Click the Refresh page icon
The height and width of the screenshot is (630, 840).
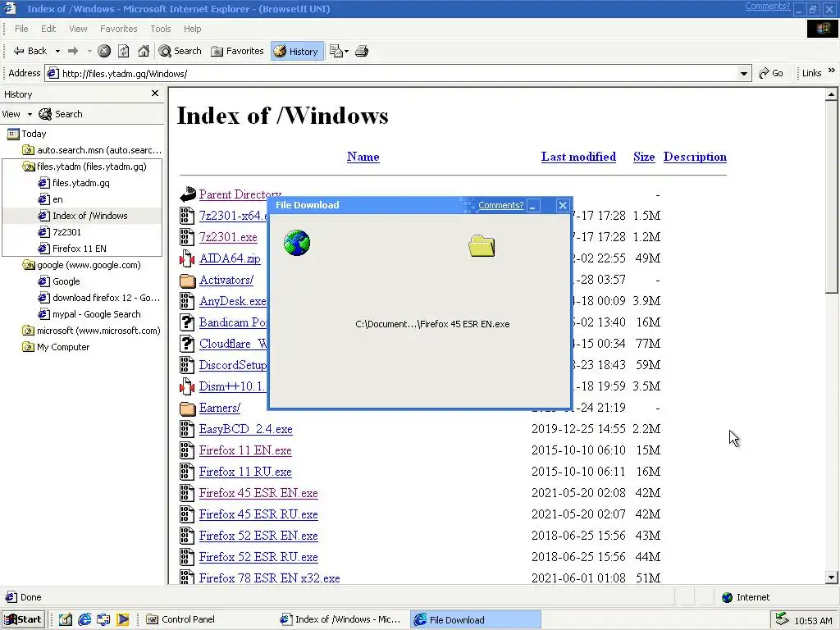tap(124, 51)
